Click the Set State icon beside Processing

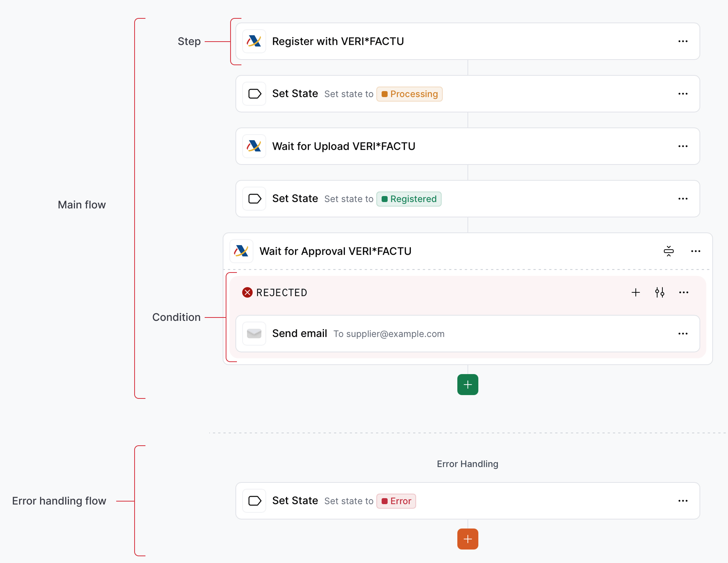coord(254,94)
